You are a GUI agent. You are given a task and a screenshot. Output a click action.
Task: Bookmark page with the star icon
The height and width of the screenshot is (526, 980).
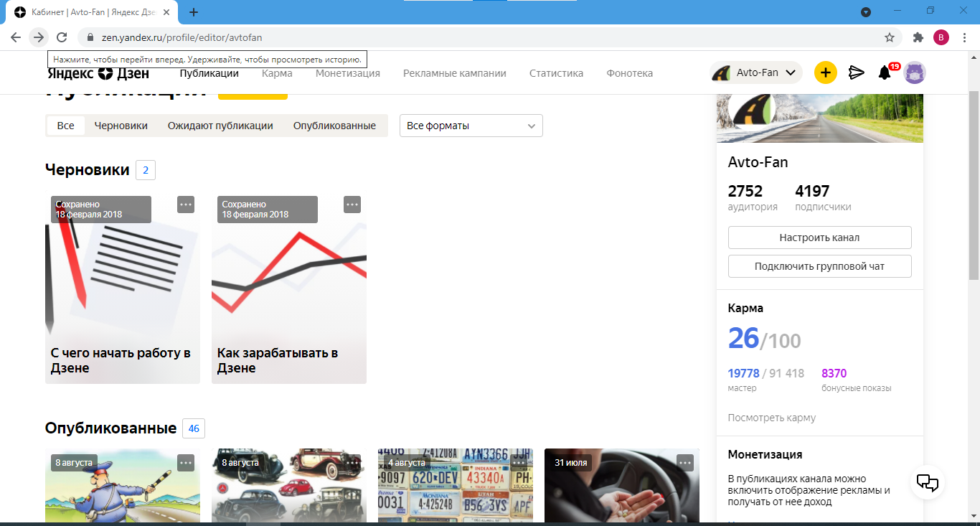click(890, 37)
